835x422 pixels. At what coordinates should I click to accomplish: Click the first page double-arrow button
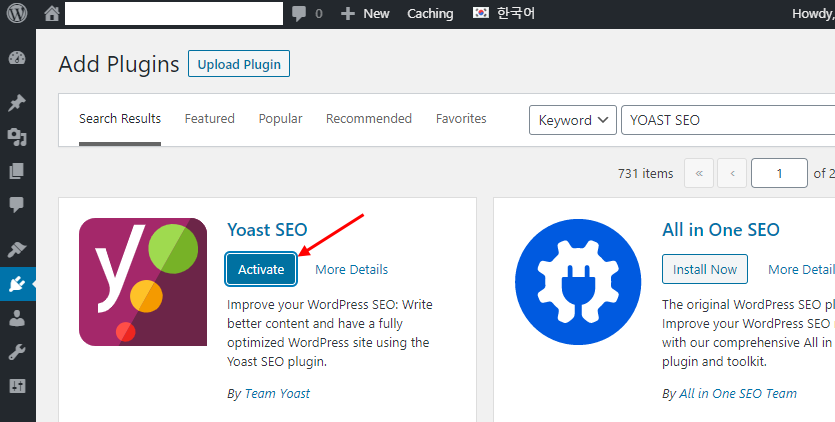(699, 173)
